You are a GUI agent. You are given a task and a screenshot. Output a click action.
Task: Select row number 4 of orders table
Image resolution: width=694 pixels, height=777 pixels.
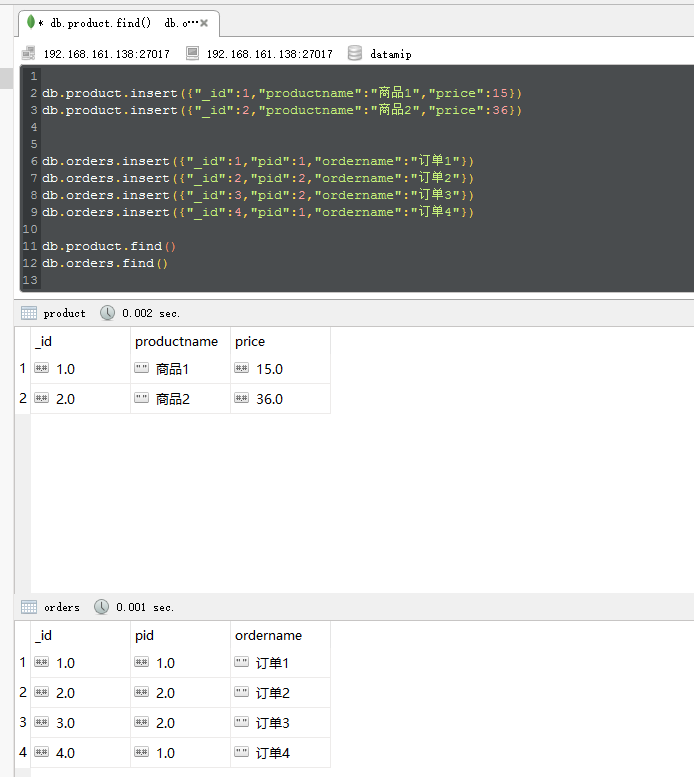23,752
